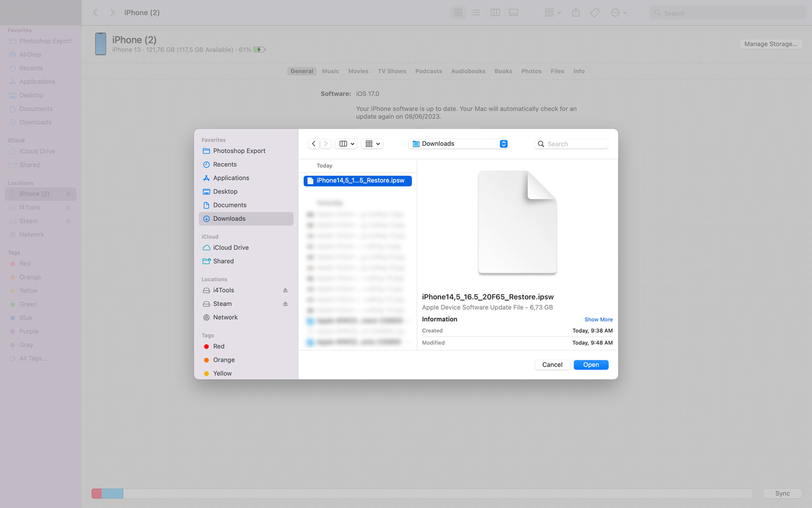Viewport: 812px width, 508px height.
Task: Click the Sync button in Finder
Action: [782, 493]
